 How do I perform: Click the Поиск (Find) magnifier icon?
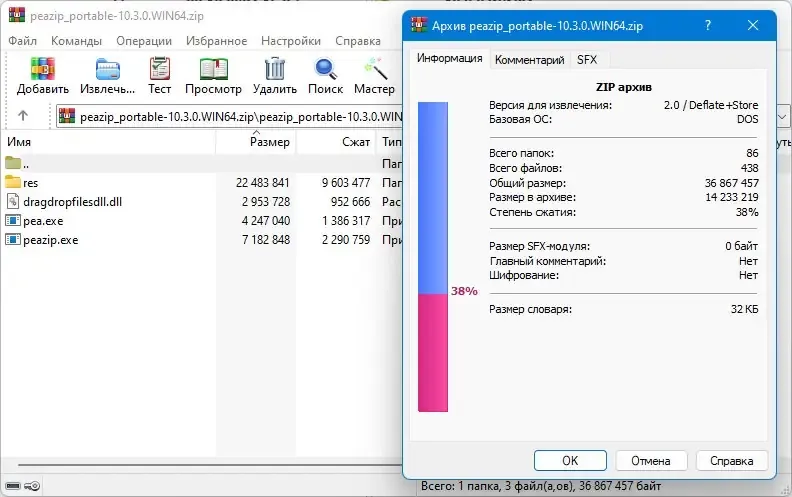(x=325, y=69)
